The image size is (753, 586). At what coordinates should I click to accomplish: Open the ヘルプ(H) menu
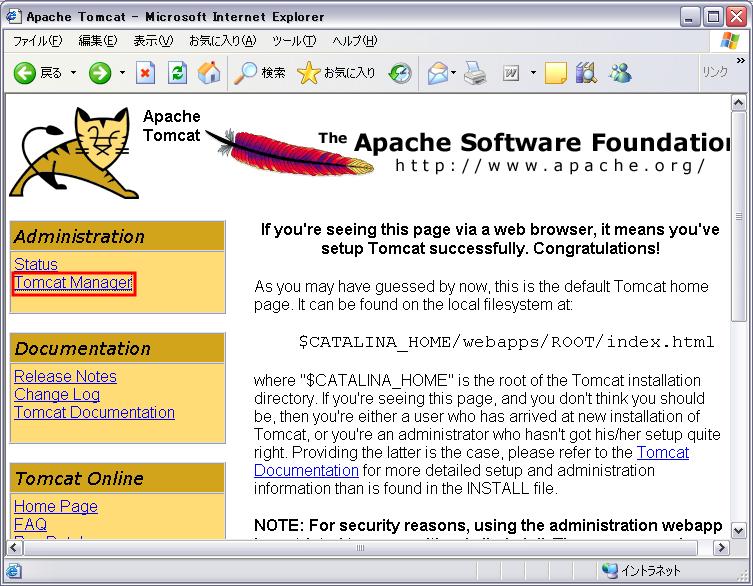(x=355, y=41)
